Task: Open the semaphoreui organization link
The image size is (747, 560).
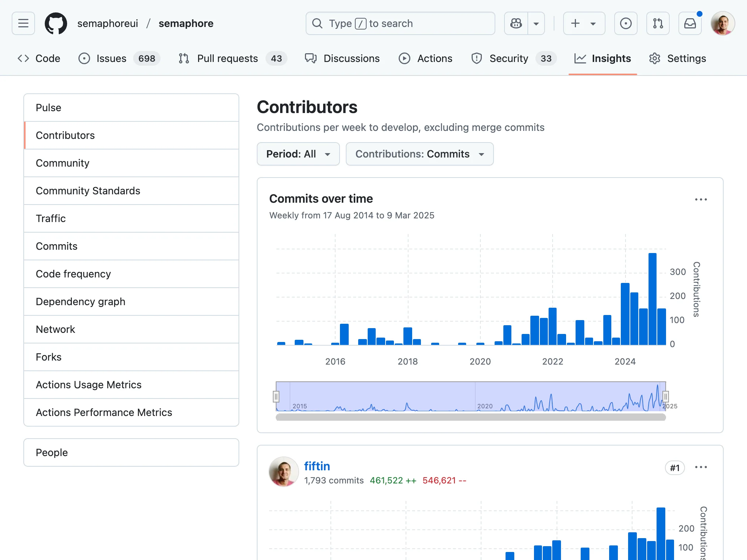Action: click(x=108, y=23)
